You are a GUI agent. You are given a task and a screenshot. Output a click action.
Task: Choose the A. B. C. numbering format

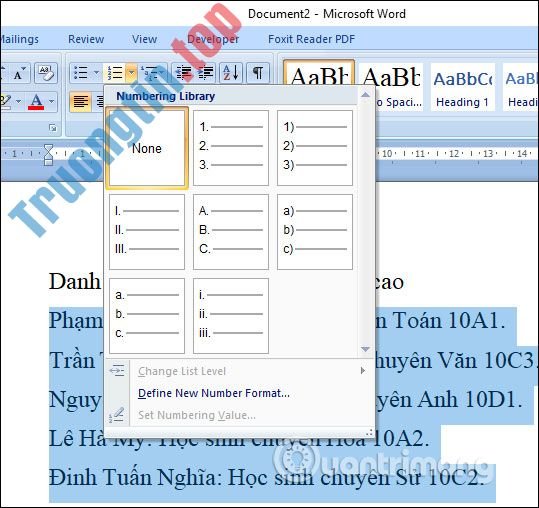(231, 232)
